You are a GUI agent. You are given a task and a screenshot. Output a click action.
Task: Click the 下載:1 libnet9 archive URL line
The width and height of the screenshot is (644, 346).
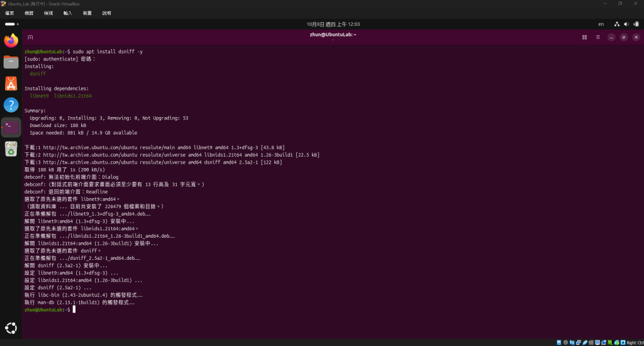pyautogui.click(x=155, y=148)
